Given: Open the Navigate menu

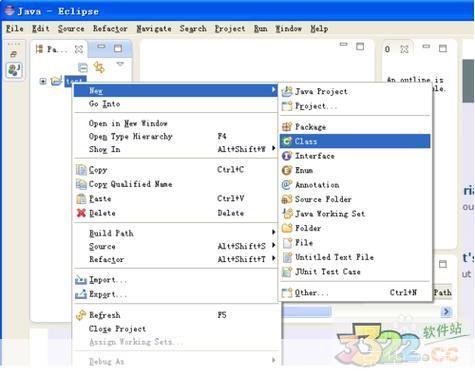Looking at the screenshot, I should [154, 29].
